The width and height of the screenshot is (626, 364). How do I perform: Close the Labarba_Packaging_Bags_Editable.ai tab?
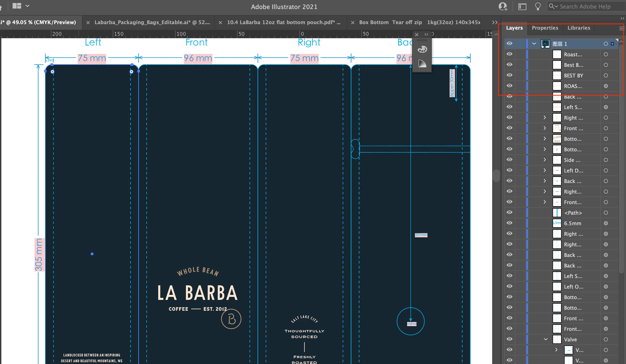tap(88, 23)
